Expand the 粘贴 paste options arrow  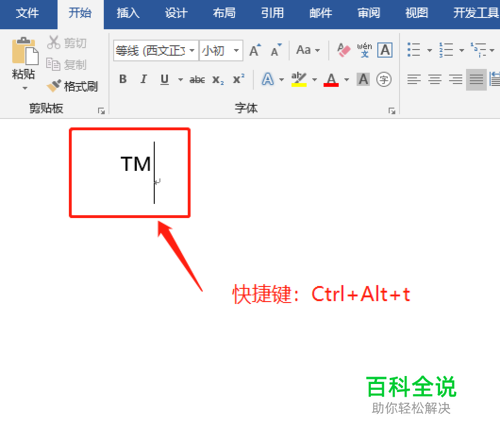(25, 88)
